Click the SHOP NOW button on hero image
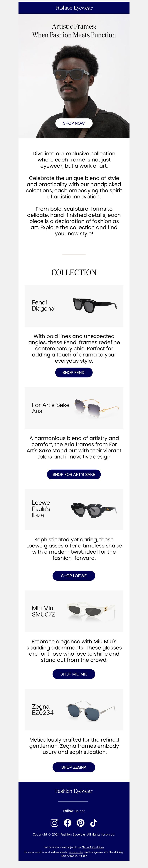Screen dimensions: 148x868 [74, 123]
